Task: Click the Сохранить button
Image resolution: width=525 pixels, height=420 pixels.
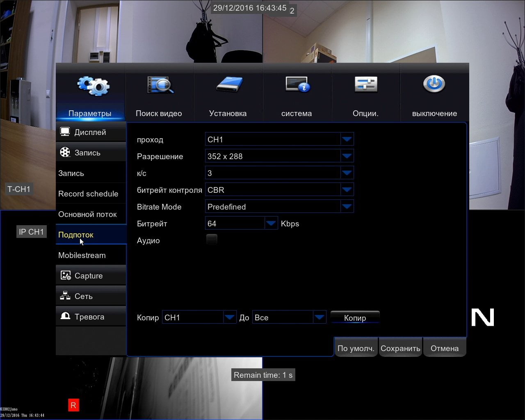Action: [x=400, y=348]
